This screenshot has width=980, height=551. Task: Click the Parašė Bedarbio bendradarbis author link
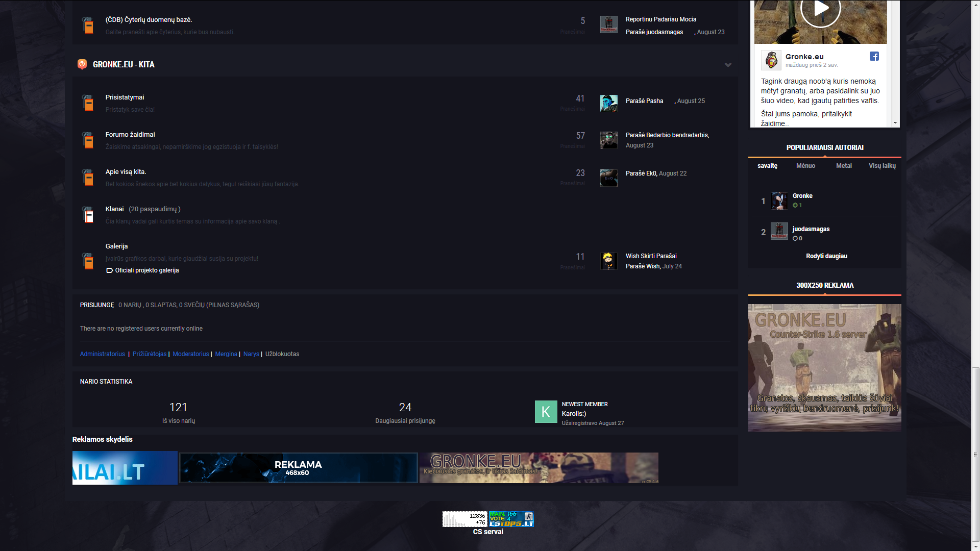pos(667,135)
